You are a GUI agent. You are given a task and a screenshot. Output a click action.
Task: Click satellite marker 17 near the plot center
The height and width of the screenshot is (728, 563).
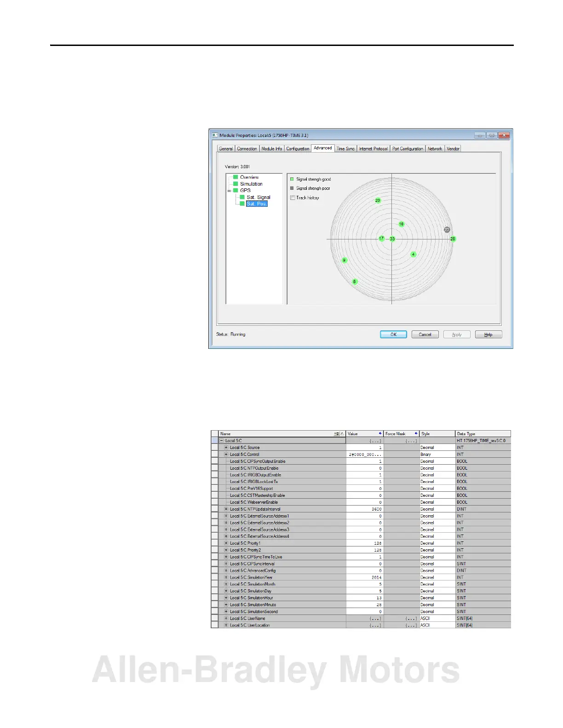[381, 239]
